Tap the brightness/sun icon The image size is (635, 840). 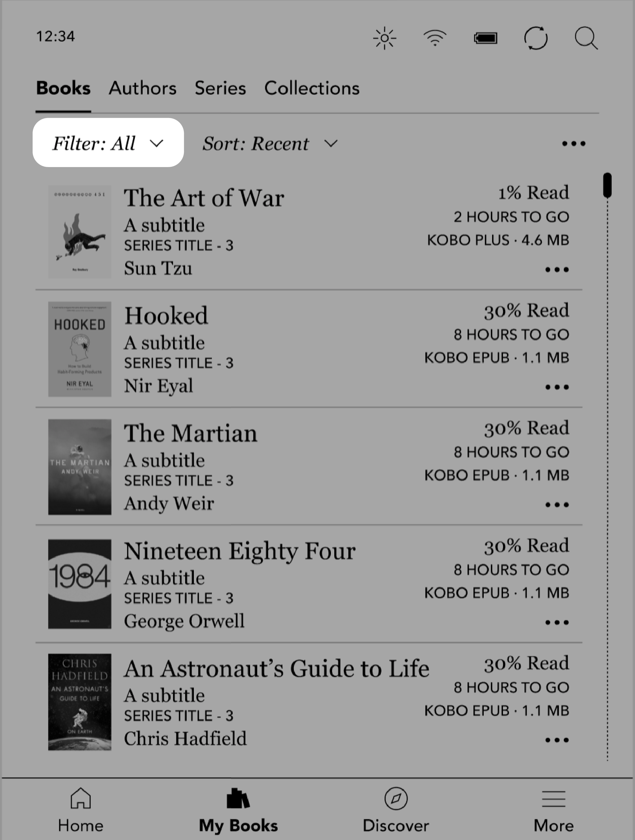[x=385, y=37]
